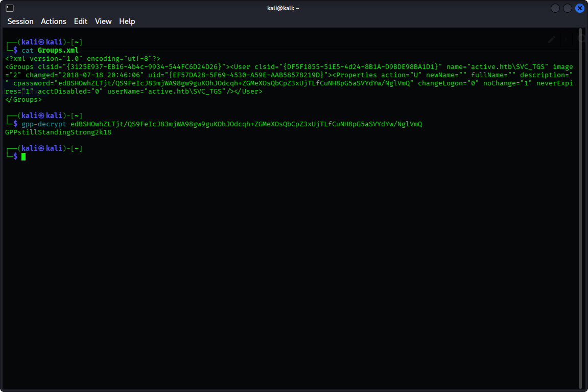Open the Help menu
Viewport: 588px width, 392px height.
[x=127, y=21]
